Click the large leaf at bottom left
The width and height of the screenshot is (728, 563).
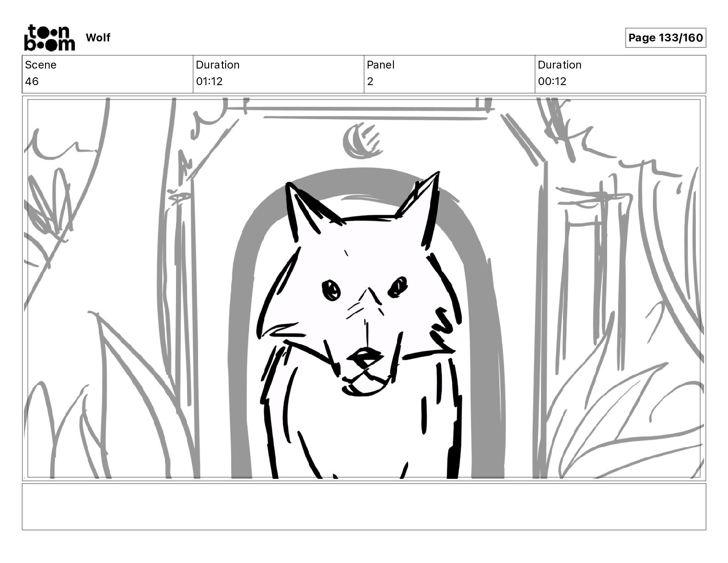[138, 396]
